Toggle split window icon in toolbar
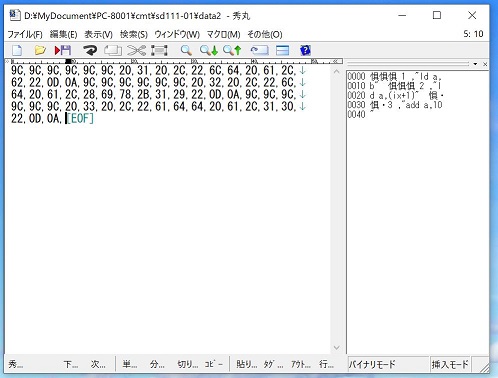This screenshot has height=378, width=498. point(283,50)
